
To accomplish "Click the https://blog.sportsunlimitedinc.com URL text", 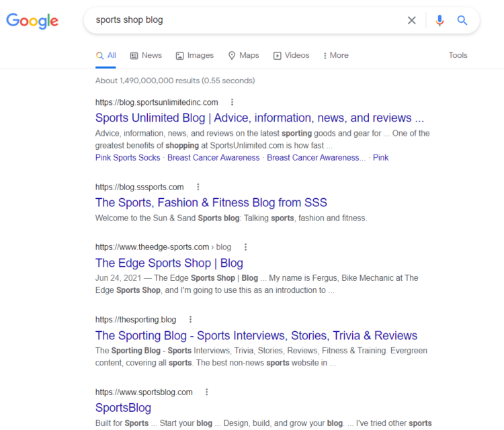I will [157, 103].
